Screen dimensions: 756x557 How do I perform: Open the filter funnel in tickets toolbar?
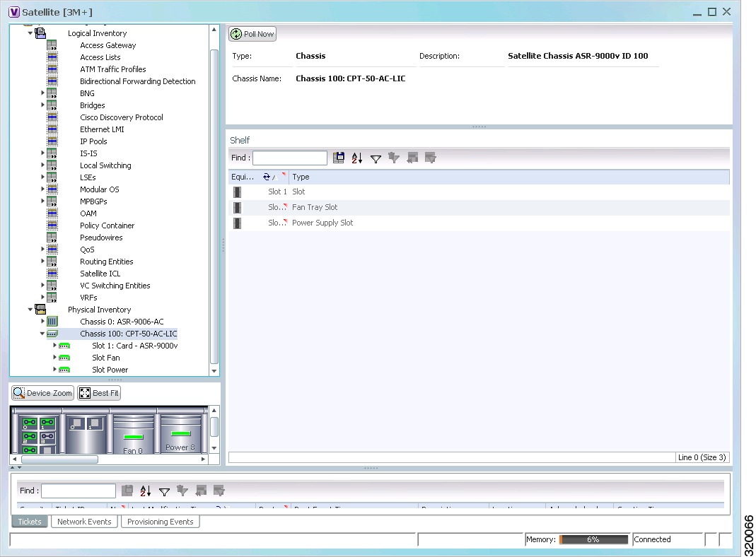click(164, 491)
